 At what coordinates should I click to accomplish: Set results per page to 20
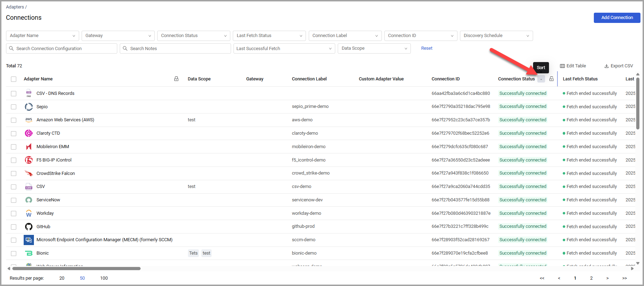(x=62, y=278)
